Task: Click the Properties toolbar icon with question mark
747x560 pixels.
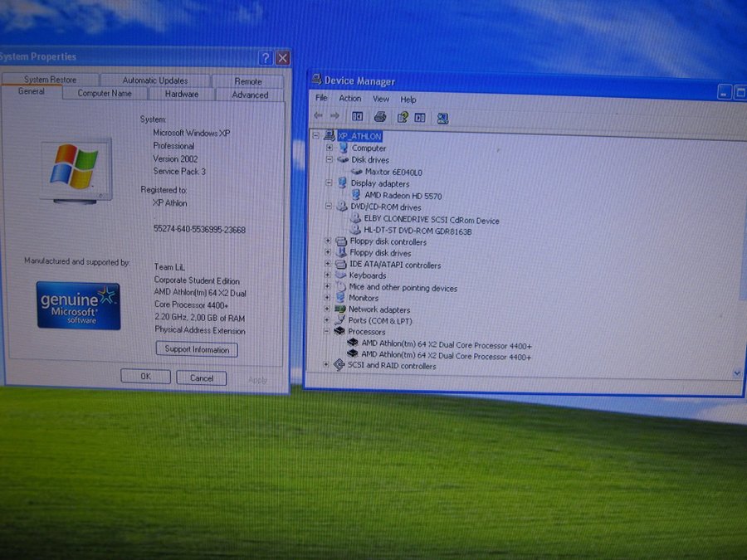Action: point(403,117)
